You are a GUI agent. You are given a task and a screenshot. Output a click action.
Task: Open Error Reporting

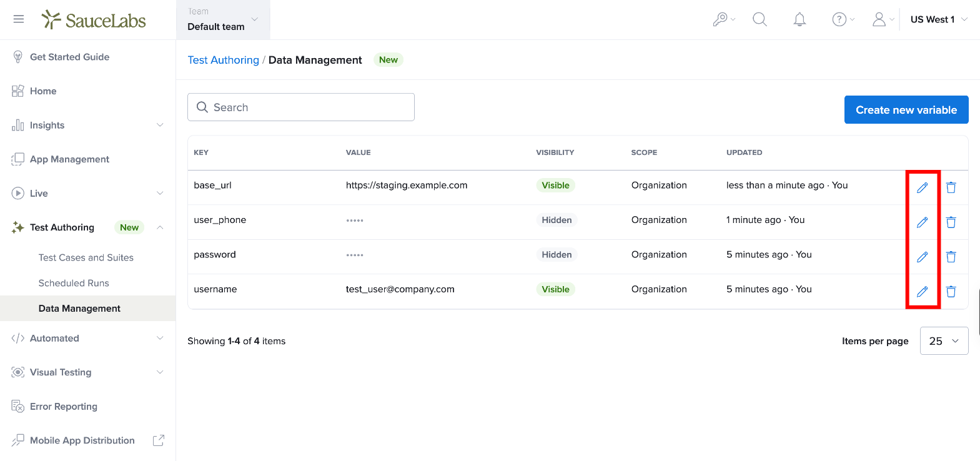[64, 407]
